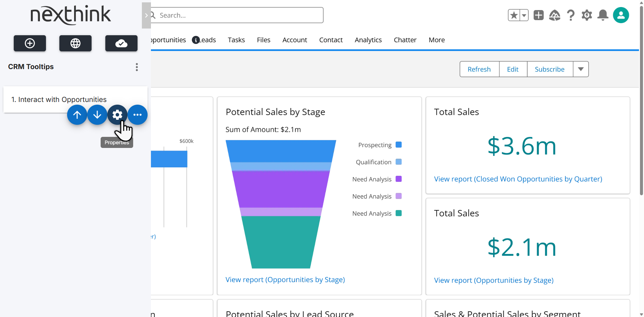Open step more options ellipsis button
The width and height of the screenshot is (644, 317).
138,115
